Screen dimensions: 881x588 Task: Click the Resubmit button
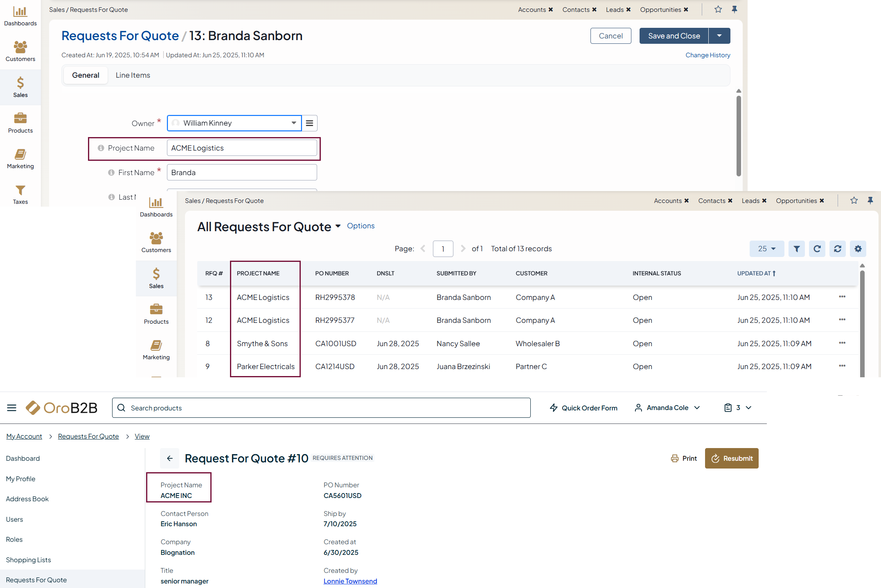coord(731,458)
